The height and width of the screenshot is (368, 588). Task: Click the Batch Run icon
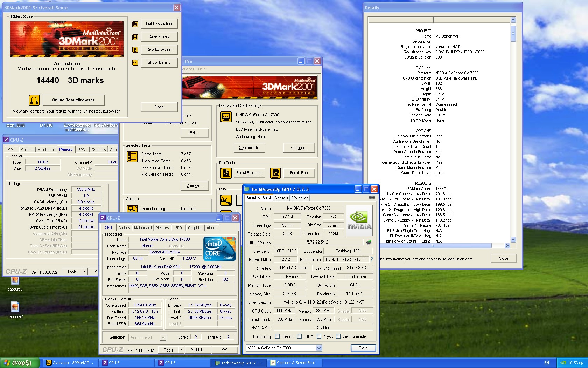coord(275,173)
